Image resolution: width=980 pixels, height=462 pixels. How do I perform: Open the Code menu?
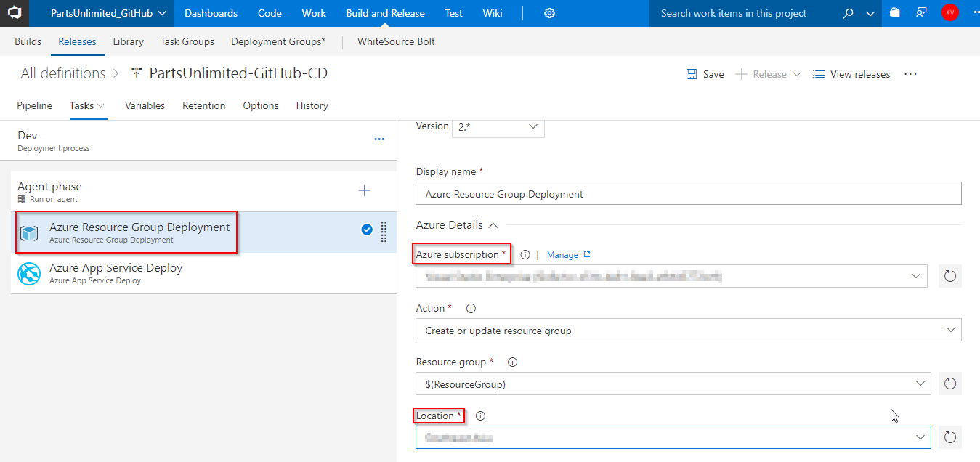[x=270, y=13]
